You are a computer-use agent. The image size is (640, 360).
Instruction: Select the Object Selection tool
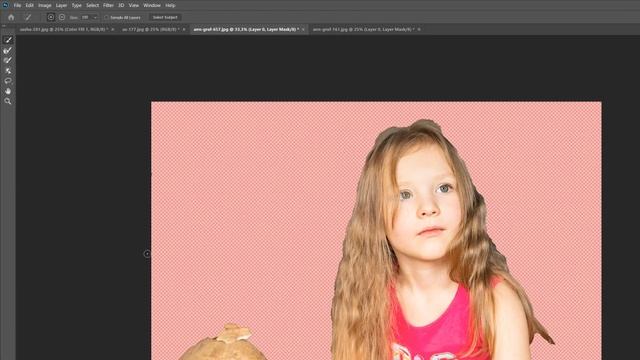(x=8, y=71)
